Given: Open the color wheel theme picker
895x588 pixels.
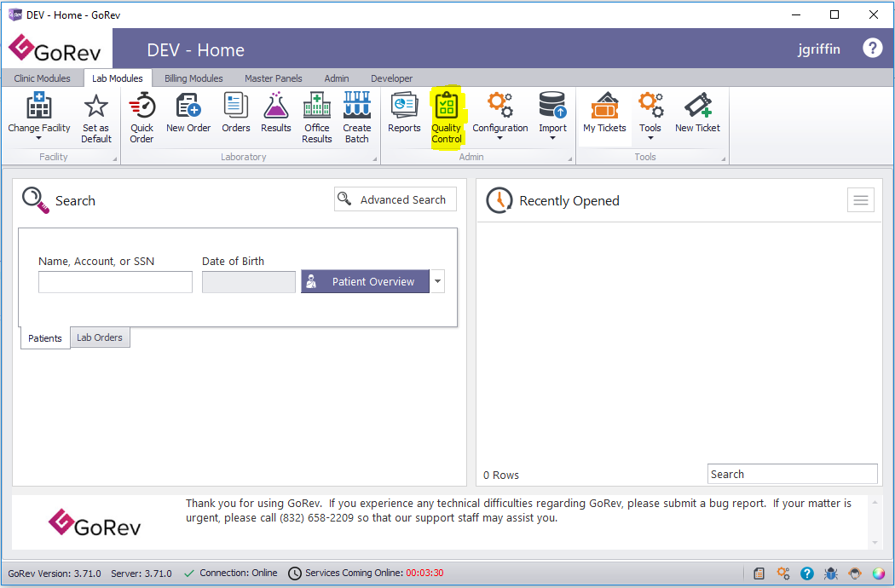Looking at the screenshot, I should 879,574.
